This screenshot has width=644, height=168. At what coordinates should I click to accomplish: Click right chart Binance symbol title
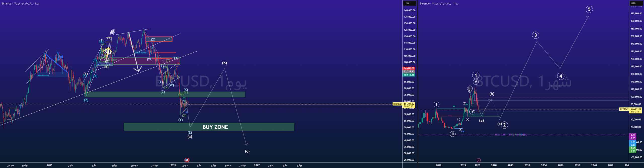[x=439, y=4]
